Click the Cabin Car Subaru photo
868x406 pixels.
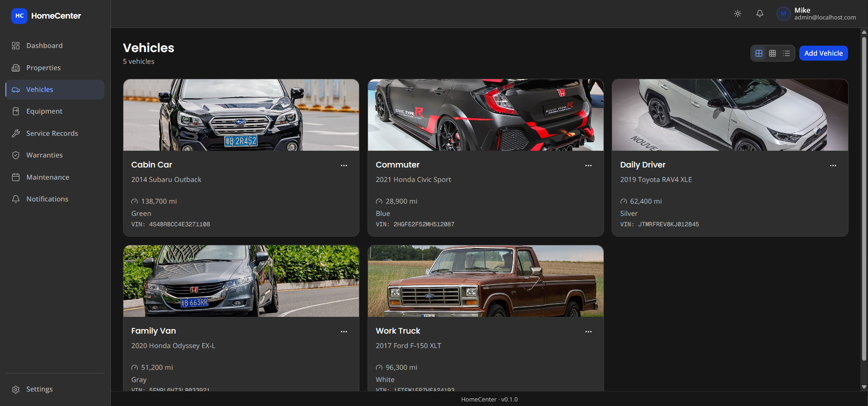pos(241,115)
